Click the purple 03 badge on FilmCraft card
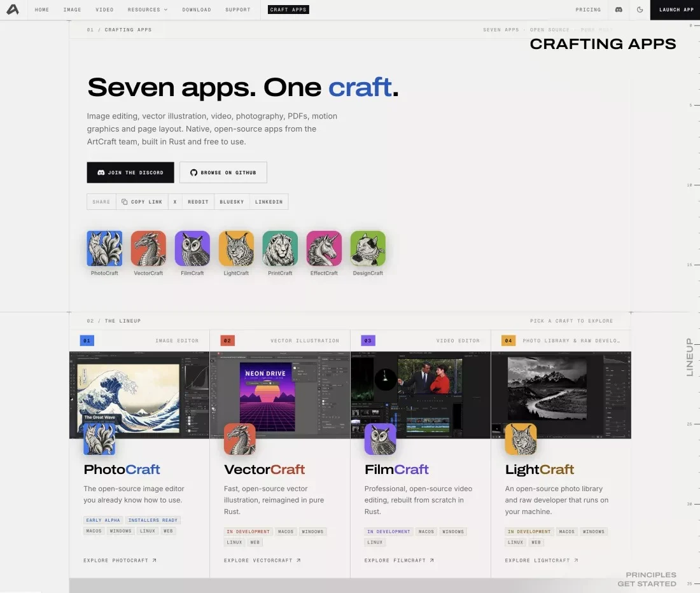Screen dimensions: 700x593 point(368,340)
